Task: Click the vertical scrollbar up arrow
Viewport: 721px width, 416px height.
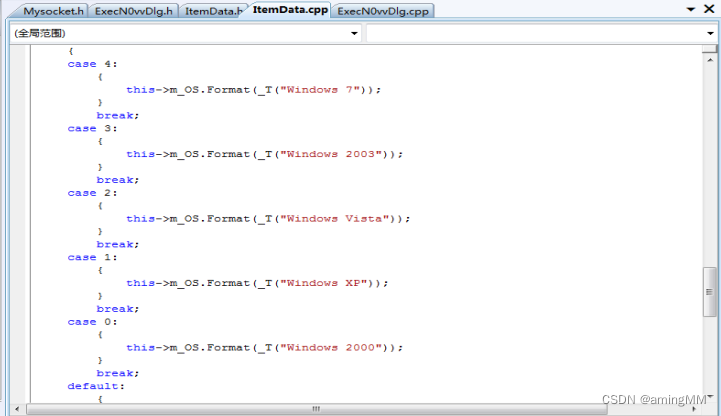Action: pos(710,60)
